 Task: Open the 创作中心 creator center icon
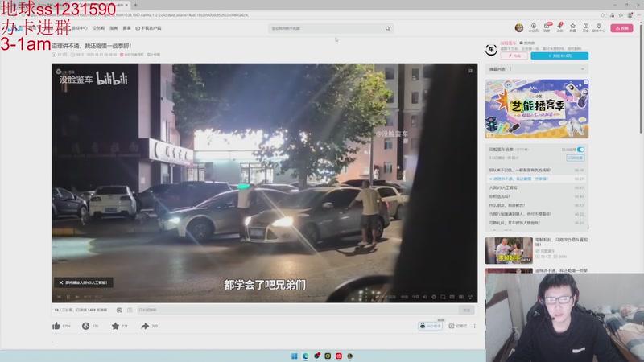pyautogui.click(x=599, y=27)
